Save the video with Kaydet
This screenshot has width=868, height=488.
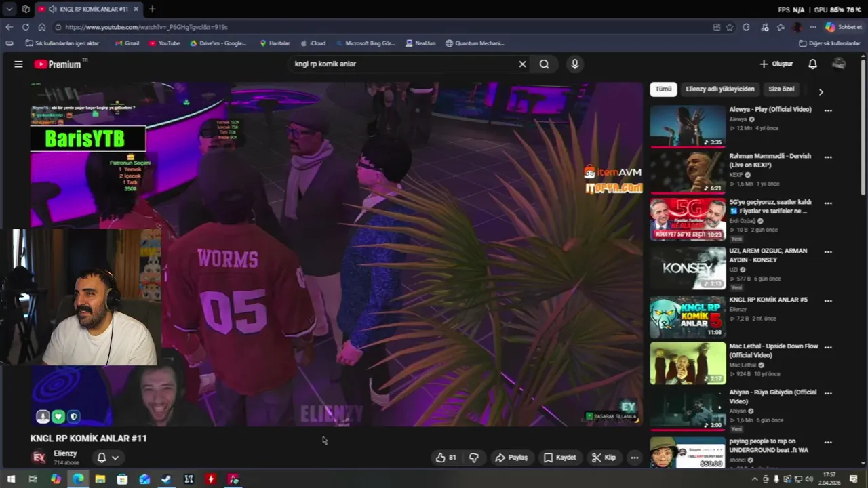point(559,457)
